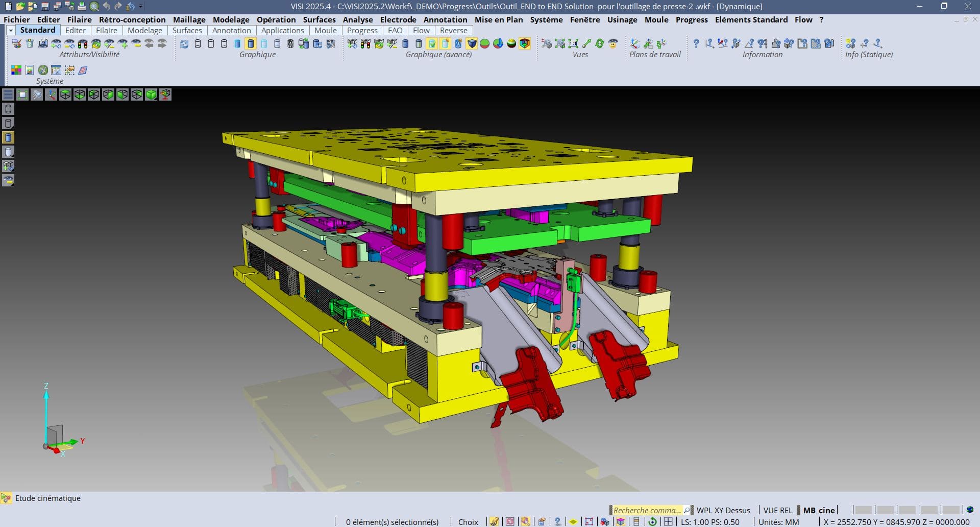Viewport: 980px width, 527px height.
Task: Expand the quick access toolbar dropdown arrow
Action: pos(141,7)
